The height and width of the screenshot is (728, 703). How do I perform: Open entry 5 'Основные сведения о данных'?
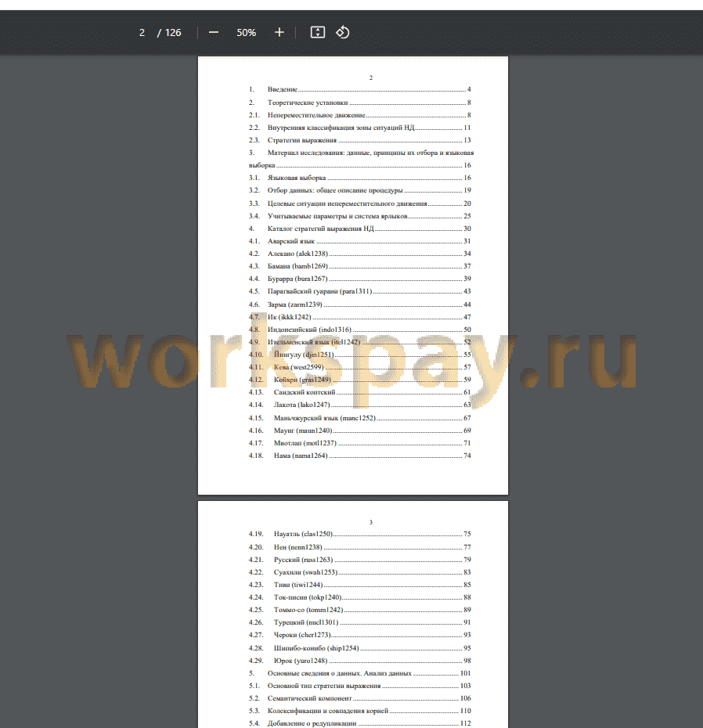[360, 673]
